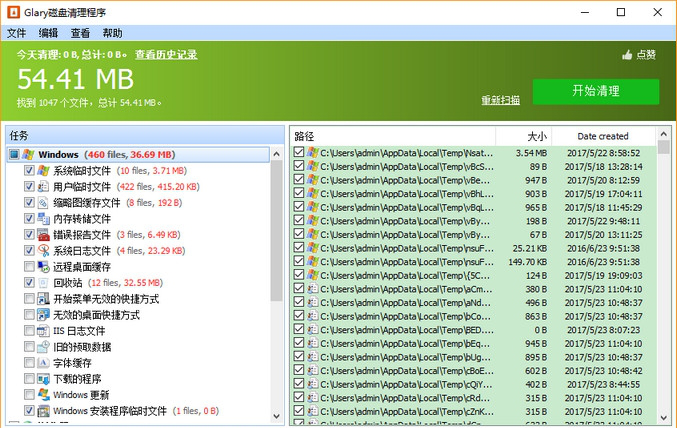
Task: Open the 帮助 menu
Action: coord(112,33)
